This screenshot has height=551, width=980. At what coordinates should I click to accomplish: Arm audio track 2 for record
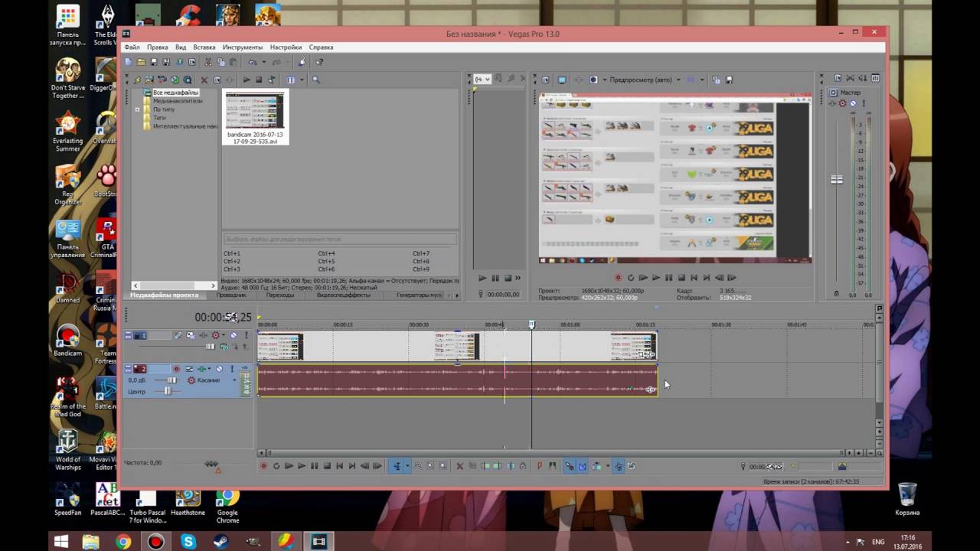click(x=176, y=369)
